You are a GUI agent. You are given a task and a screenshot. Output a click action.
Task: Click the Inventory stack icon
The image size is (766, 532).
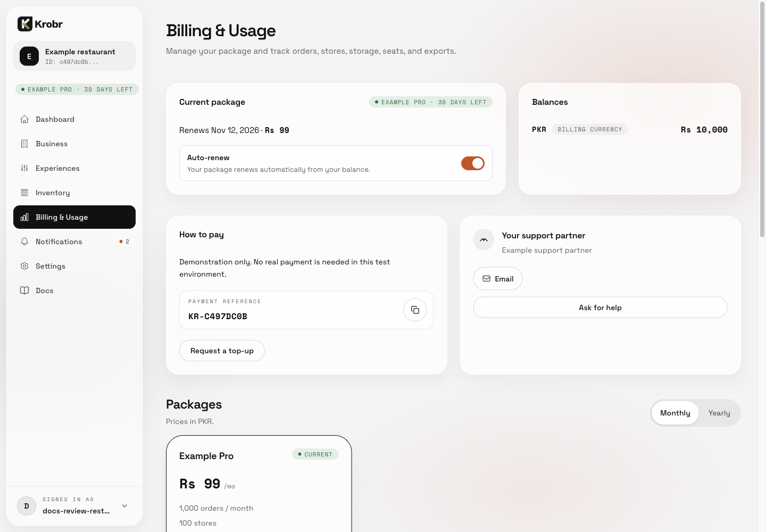pyautogui.click(x=24, y=193)
